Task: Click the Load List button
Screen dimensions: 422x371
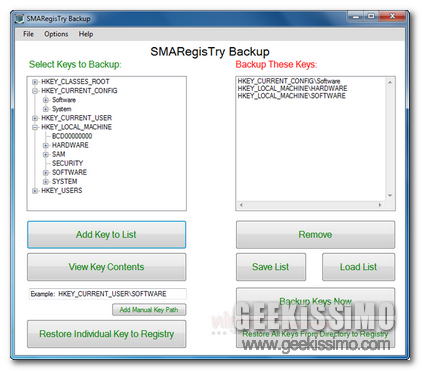Action: (x=358, y=267)
